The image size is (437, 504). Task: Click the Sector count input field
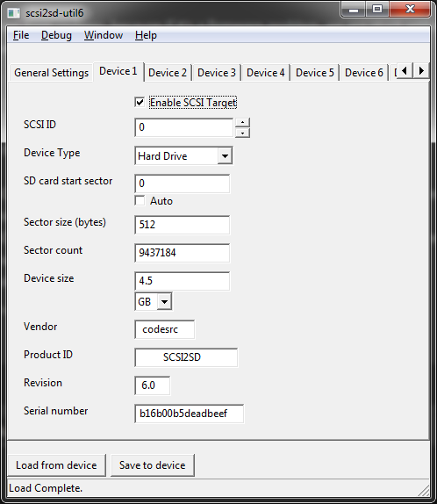pyautogui.click(x=183, y=253)
